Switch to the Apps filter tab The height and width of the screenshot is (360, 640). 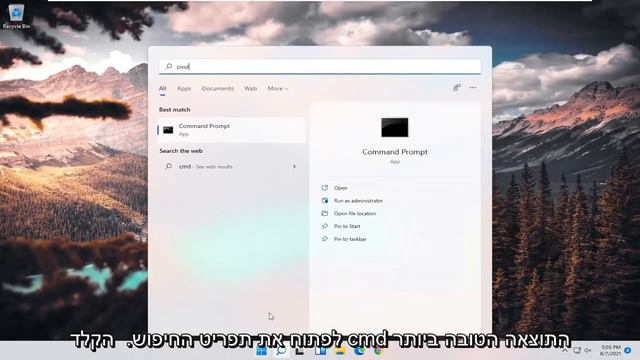184,89
